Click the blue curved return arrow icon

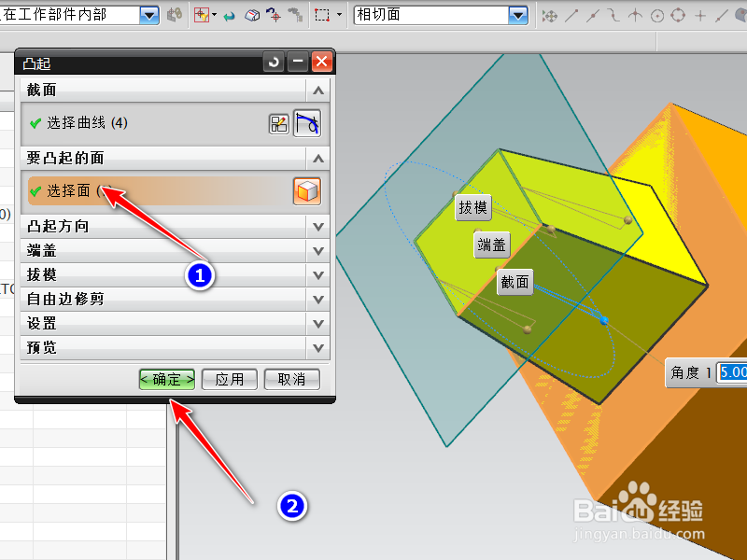click(x=230, y=16)
